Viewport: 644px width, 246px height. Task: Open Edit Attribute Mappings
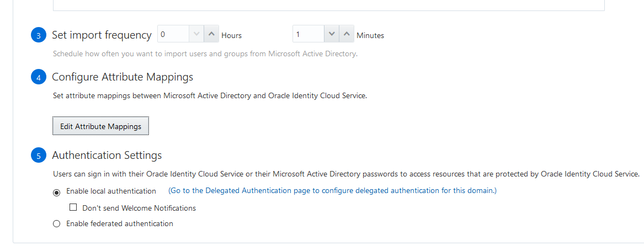100,126
